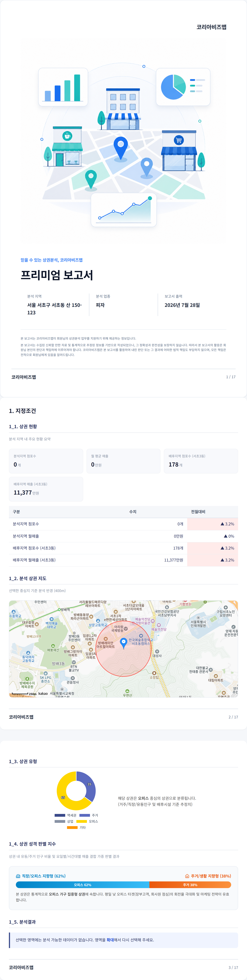Click the 매봉재산 mountain marker
The height and width of the screenshot is (980, 247).
coord(53,646)
